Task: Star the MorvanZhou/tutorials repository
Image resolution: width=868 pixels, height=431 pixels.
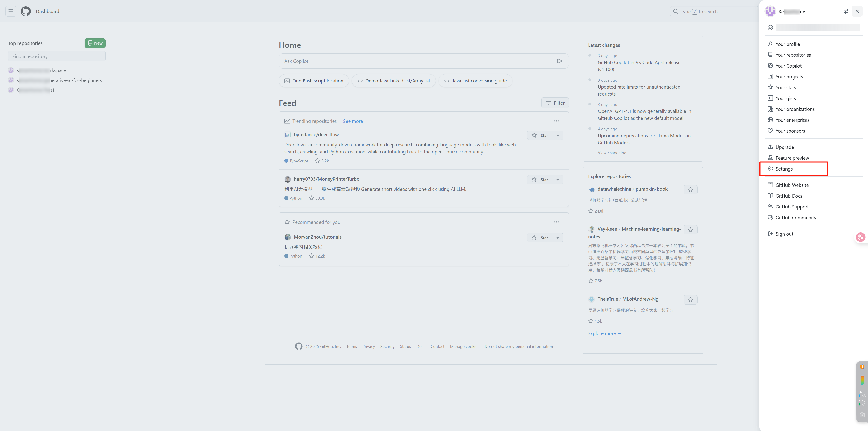Action: pyautogui.click(x=540, y=238)
